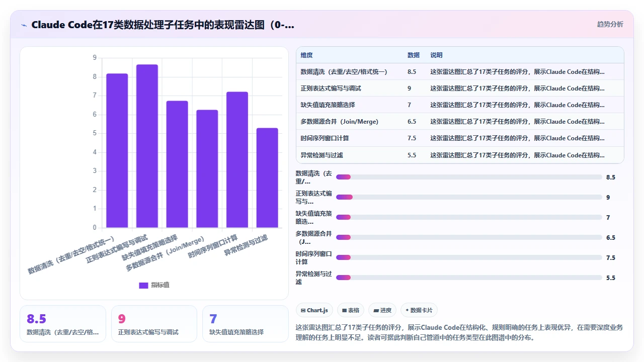The image size is (644, 362).
Task: Click the 异常检测与过滤 progress bar
Action: point(469,278)
